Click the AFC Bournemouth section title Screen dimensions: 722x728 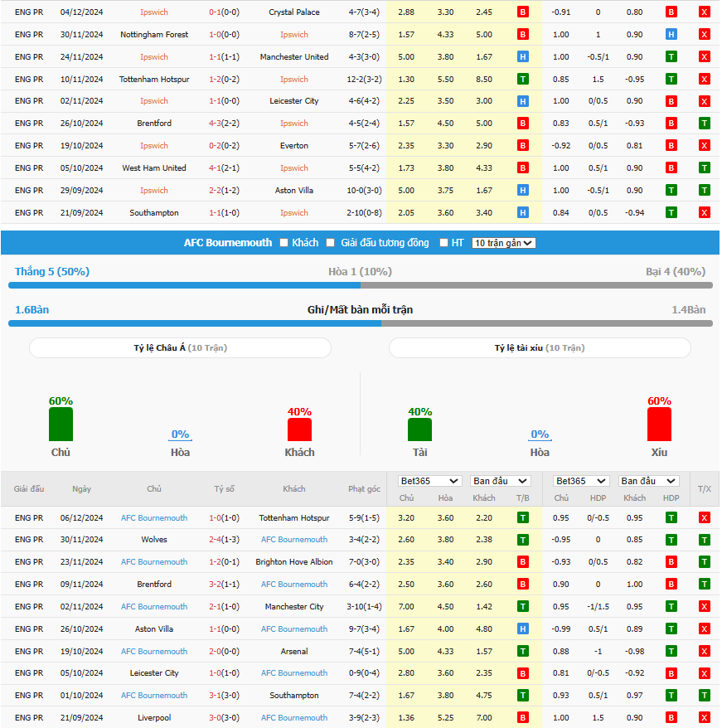tap(228, 243)
